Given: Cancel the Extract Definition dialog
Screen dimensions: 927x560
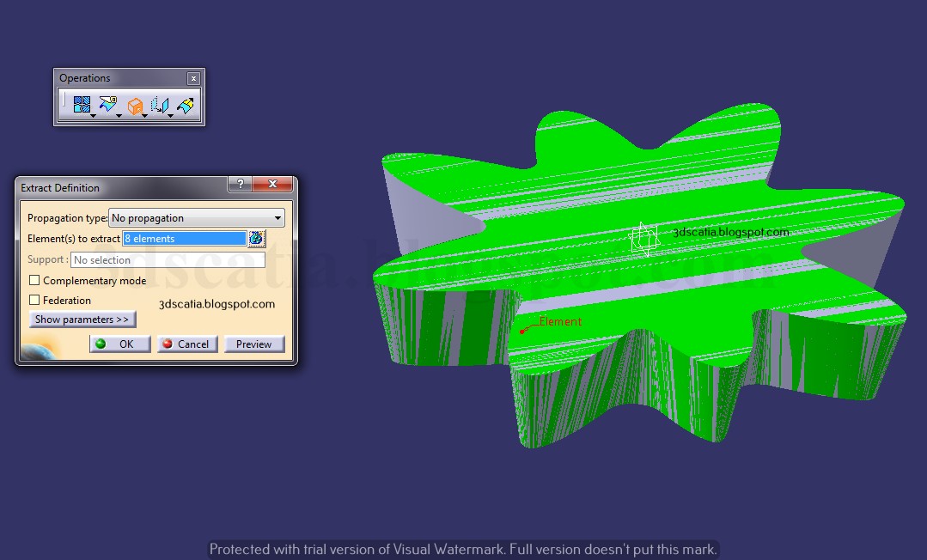Looking at the screenshot, I should click(x=186, y=344).
